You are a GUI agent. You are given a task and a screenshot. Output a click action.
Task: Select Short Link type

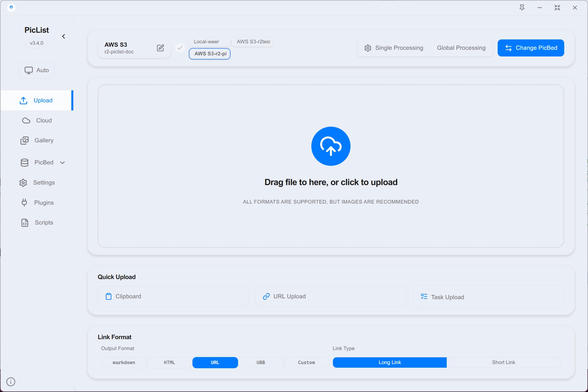click(x=504, y=362)
